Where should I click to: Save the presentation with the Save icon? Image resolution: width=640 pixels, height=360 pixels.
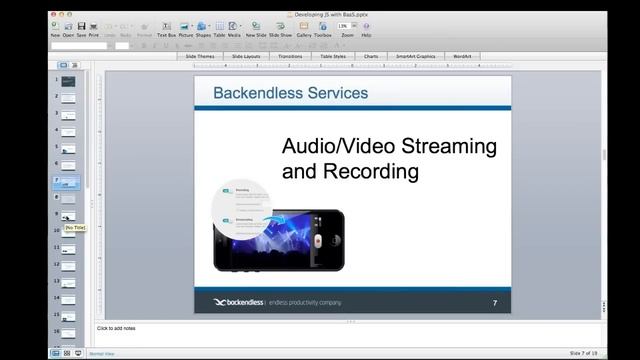82,26
